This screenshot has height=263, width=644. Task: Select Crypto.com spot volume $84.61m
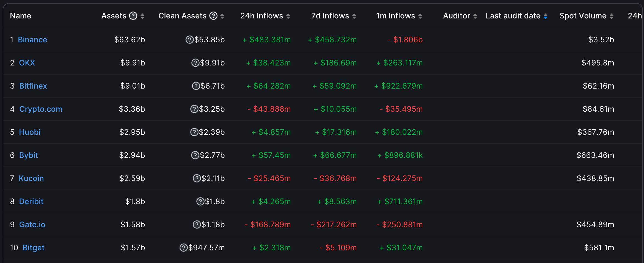tap(598, 109)
